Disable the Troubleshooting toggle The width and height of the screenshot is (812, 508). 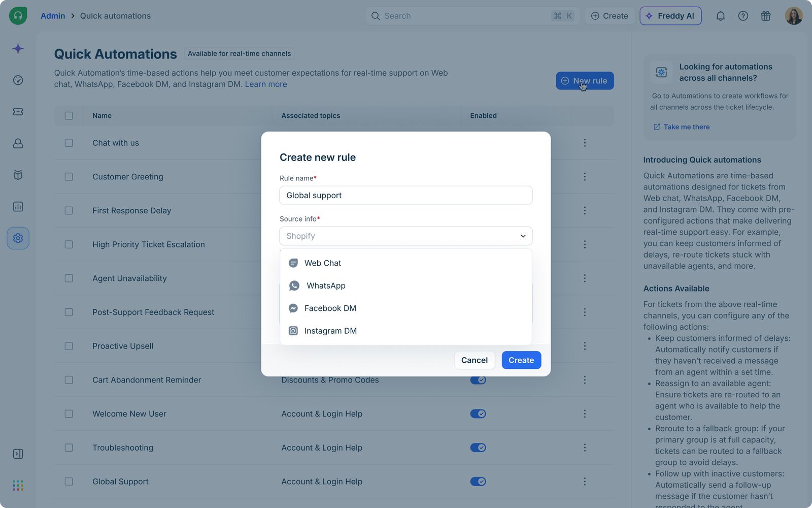478,448
